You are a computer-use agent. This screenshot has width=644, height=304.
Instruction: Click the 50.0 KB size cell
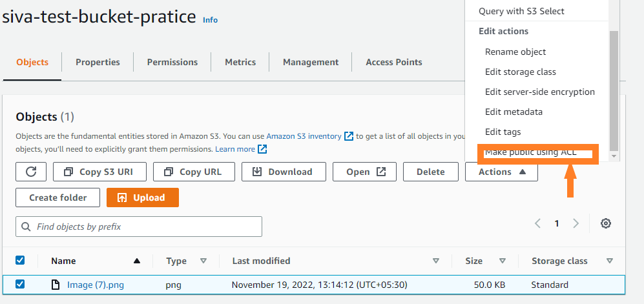[x=490, y=285]
